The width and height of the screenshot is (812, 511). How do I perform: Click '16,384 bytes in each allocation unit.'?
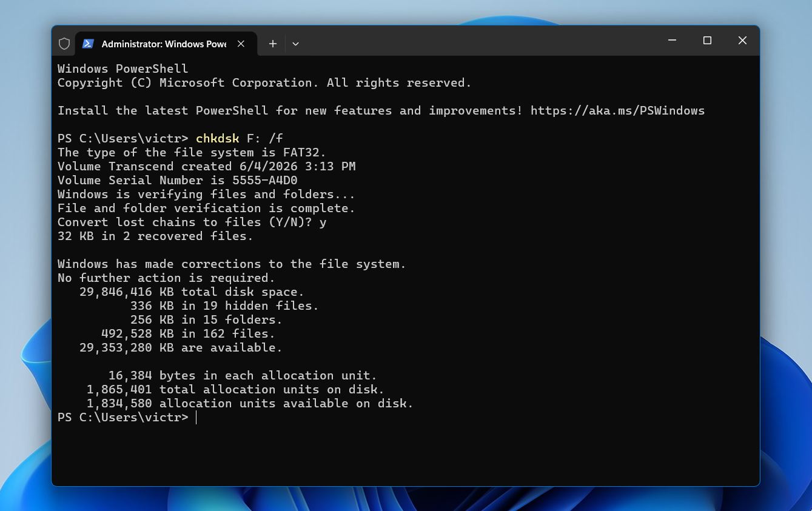tap(243, 376)
